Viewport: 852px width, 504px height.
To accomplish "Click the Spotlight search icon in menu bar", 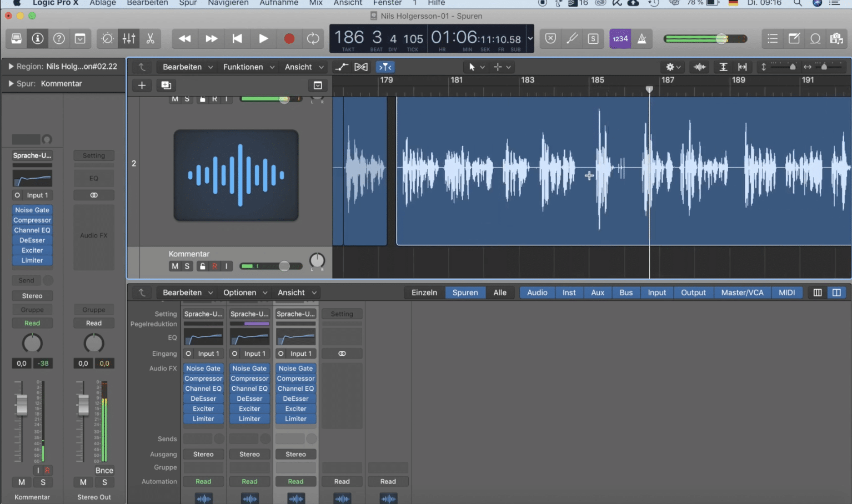I will [798, 3].
